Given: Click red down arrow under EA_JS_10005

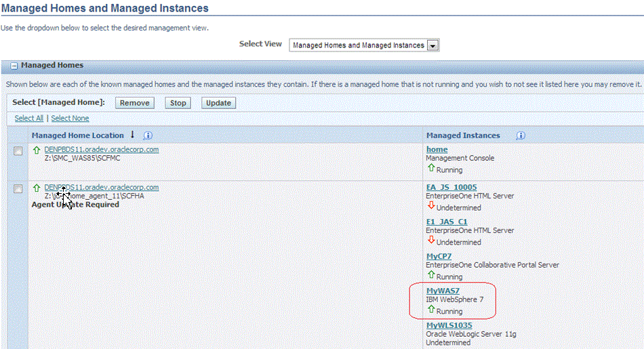Looking at the screenshot, I should (431, 205).
